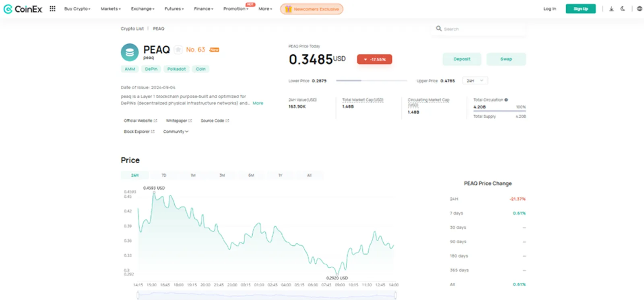This screenshot has height=300, width=644.
Task: Toggle dark mode moon icon
Action: point(623,9)
